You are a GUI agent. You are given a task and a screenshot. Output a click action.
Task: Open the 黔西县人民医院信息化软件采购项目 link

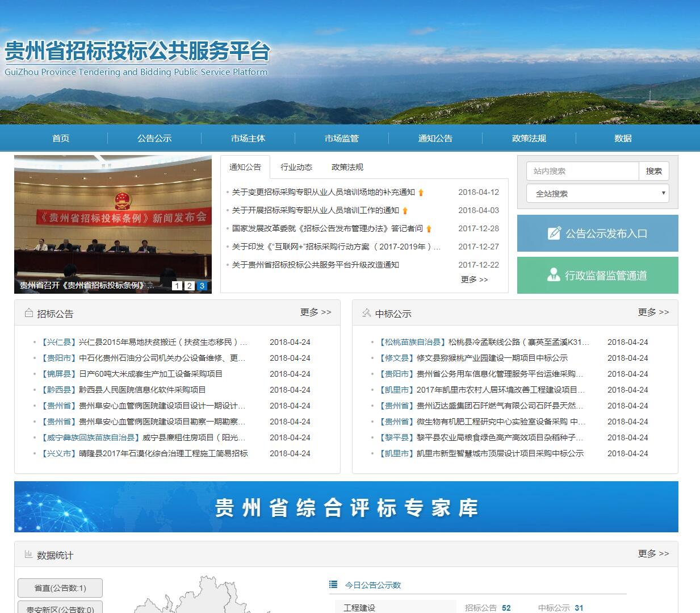coord(142,390)
